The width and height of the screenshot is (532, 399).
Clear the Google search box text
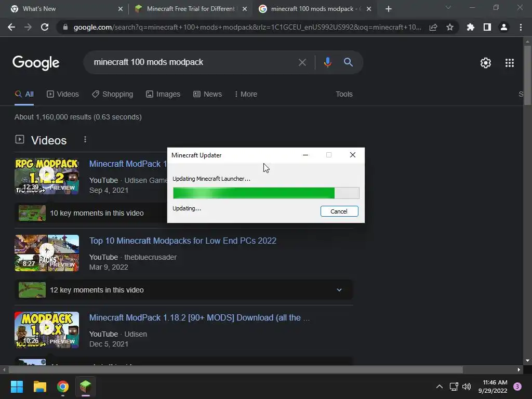point(302,62)
